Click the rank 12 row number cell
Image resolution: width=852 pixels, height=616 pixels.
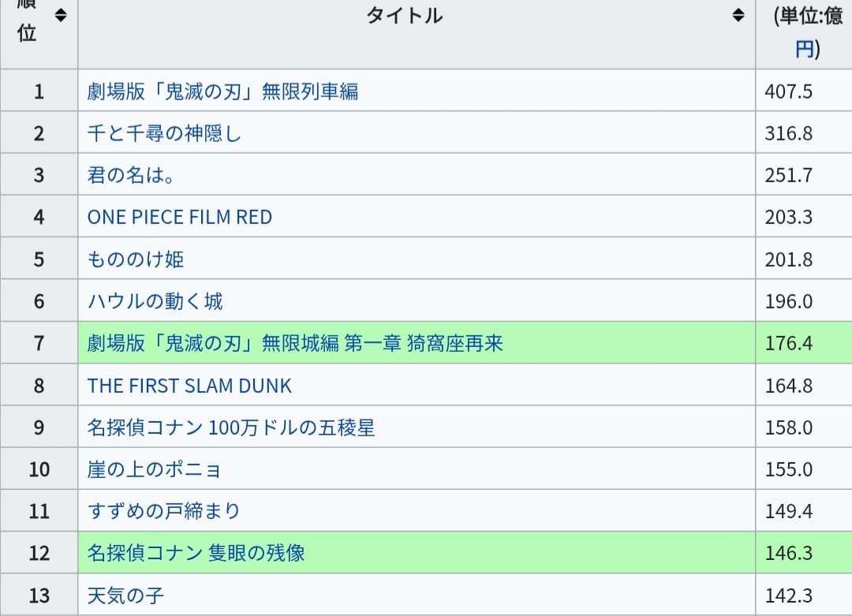(39, 553)
